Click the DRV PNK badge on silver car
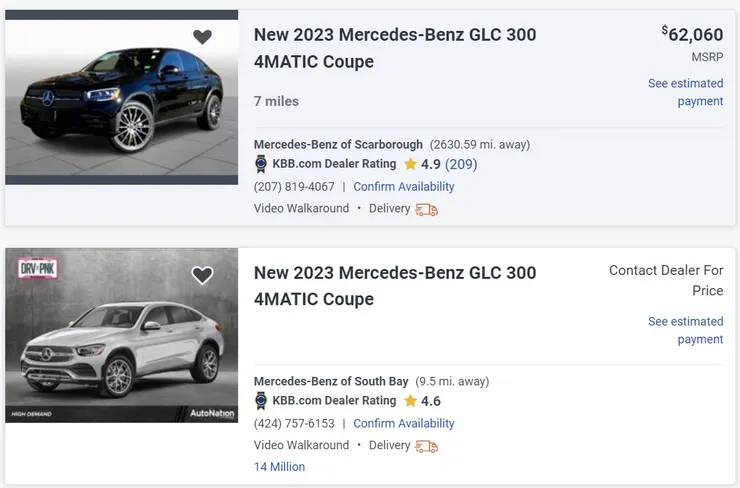This screenshot has height=488, width=740. pyautogui.click(x=37, y=268)
